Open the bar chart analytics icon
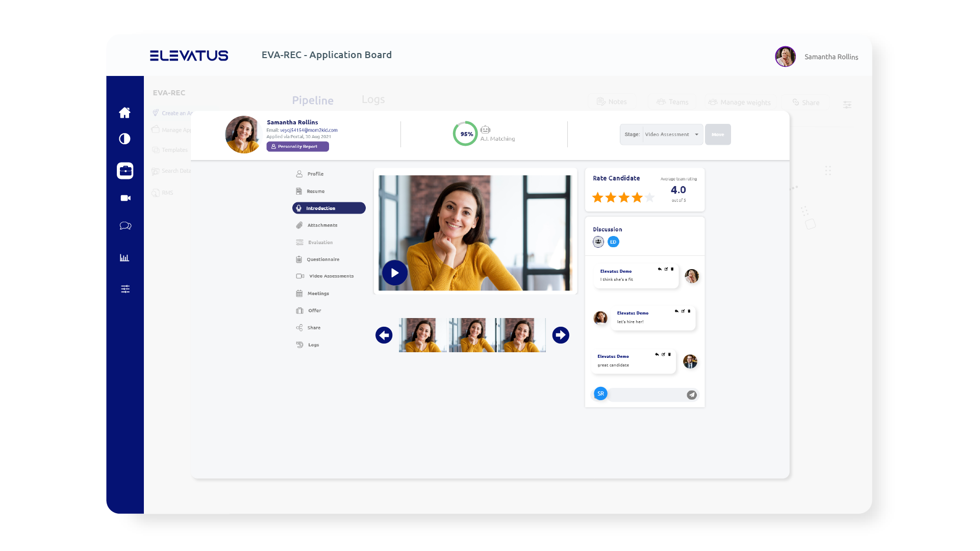The height and width of the screenshot is (551, 980). tap(124, 258)
